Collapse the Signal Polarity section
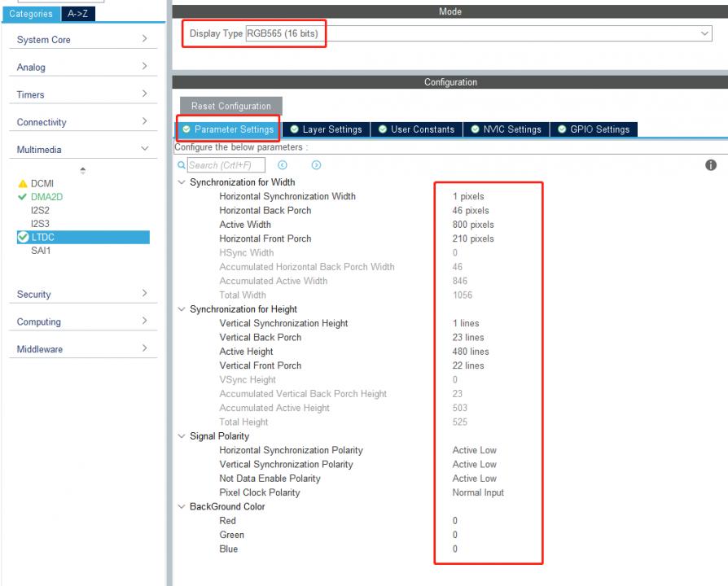728x586 pixels. (182, 436)
